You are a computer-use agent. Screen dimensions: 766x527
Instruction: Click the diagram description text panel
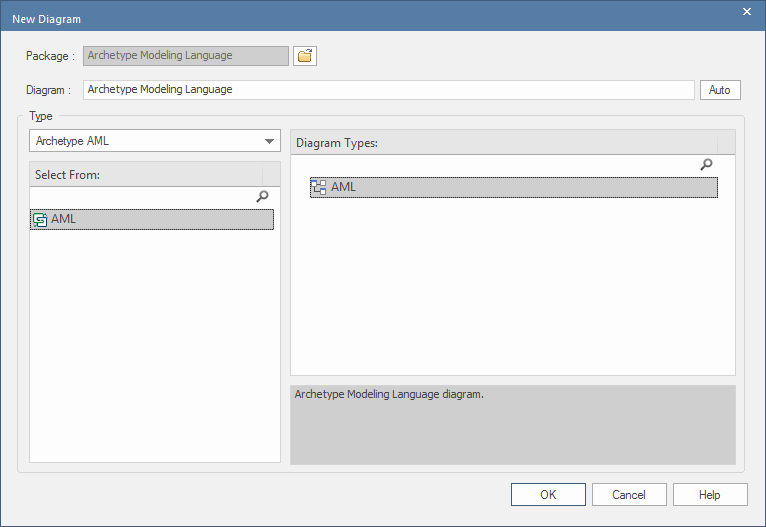click(x=512, y=424)
